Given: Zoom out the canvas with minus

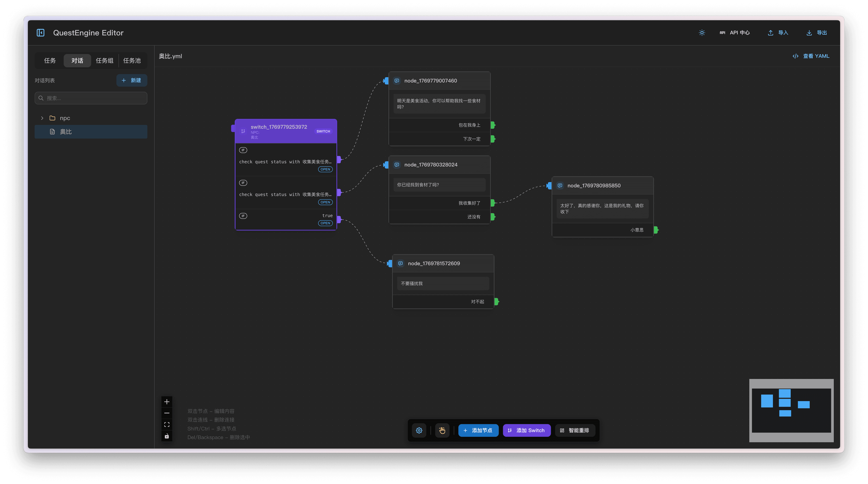Looking at the screenshot, I should pyautogui.click(x=167, y=413).
